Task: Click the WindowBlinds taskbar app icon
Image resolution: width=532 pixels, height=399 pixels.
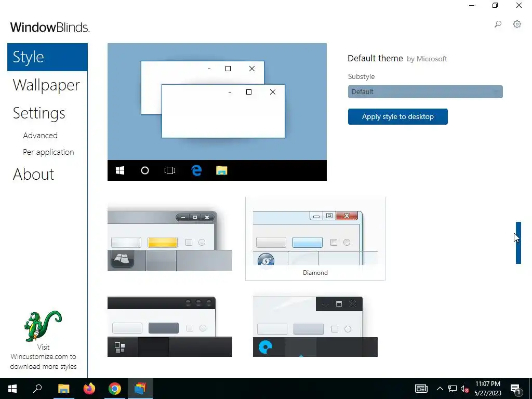Action: (140, 389)
